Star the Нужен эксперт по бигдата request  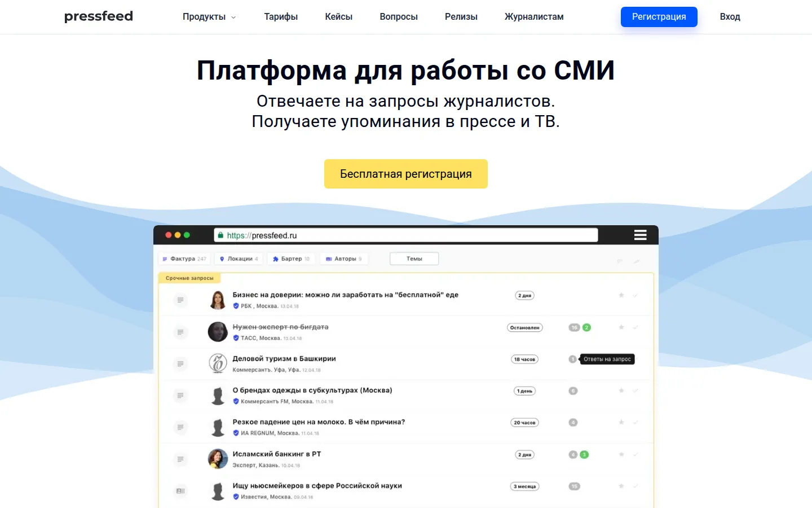(621, 327)
